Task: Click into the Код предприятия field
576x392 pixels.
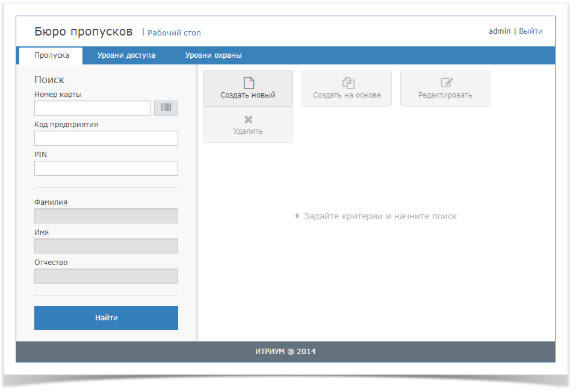Action: click(x=106, y=138)
